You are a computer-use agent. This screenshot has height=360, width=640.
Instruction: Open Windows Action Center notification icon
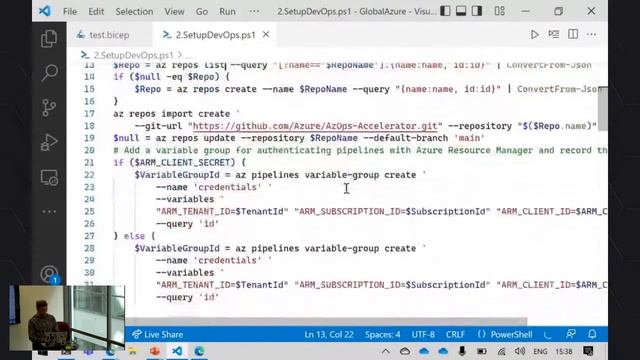pyautogui.click(x=588, y=351)
